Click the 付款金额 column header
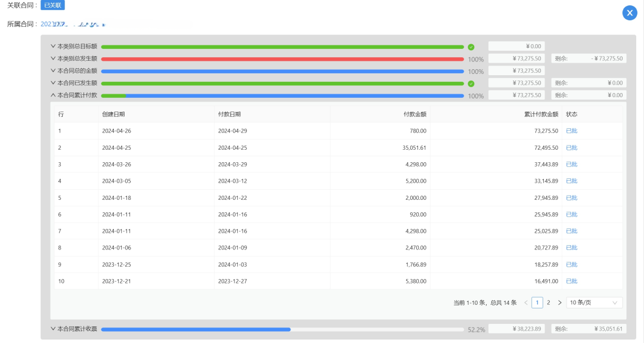 (414, 114)
